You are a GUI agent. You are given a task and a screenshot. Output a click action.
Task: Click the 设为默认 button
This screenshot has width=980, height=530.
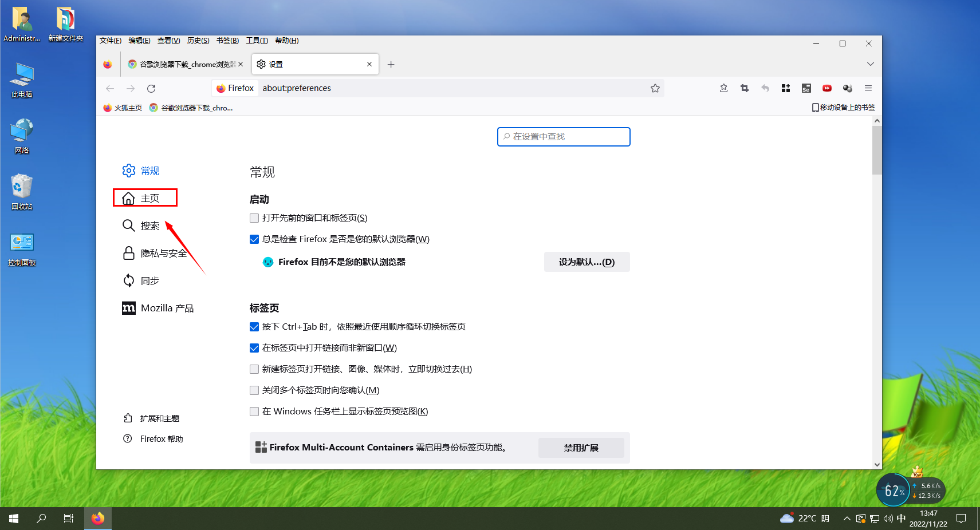click(587, 262)
